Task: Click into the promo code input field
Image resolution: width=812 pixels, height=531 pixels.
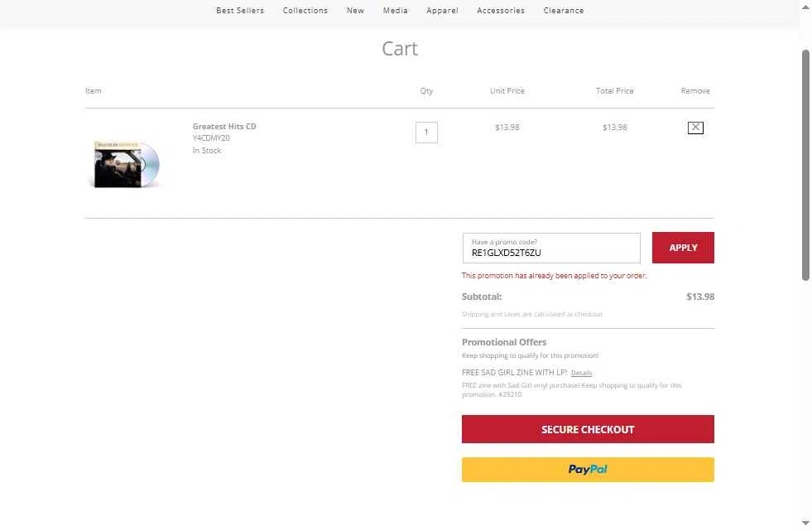Action: point(551,249)
